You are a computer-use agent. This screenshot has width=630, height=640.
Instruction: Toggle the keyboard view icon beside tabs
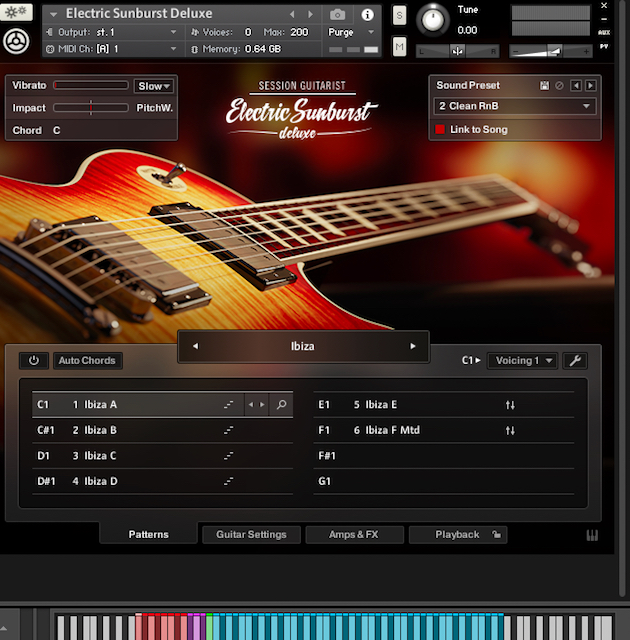[x=592, y=535]
